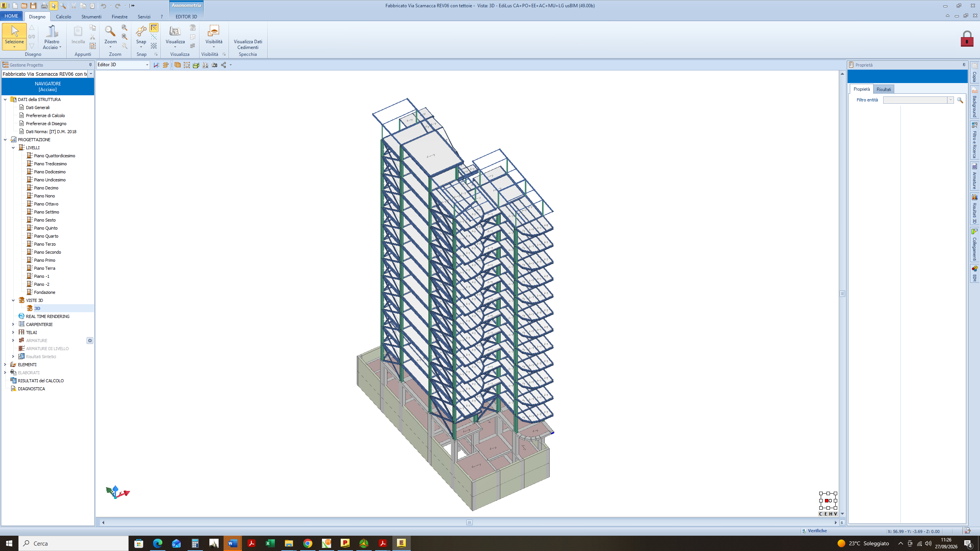Viewport: 980px width, 551px height.
Task: Click the vertical scrollbar down arrow of viewport
Action: pyautogui.click(x=842, y=514)
